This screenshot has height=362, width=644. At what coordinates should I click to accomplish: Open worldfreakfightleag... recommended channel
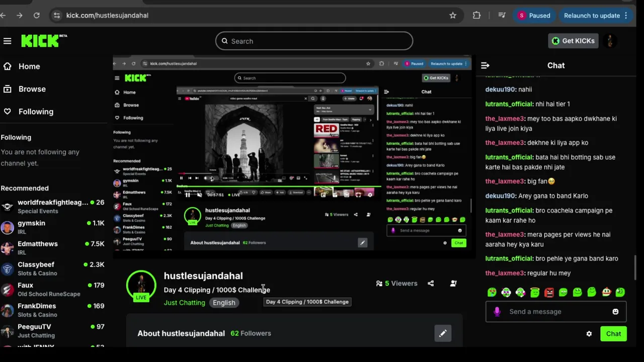pos(53,206)
